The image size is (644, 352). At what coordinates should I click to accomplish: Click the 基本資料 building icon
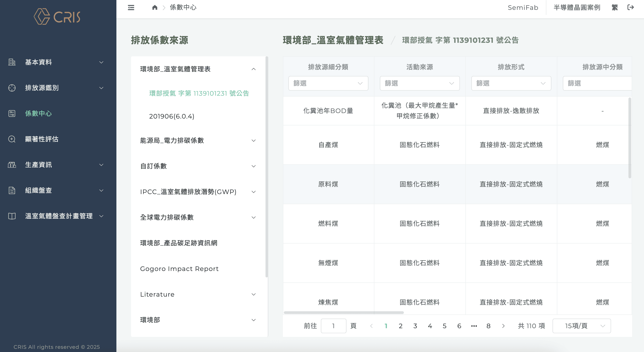coord(12,62)
